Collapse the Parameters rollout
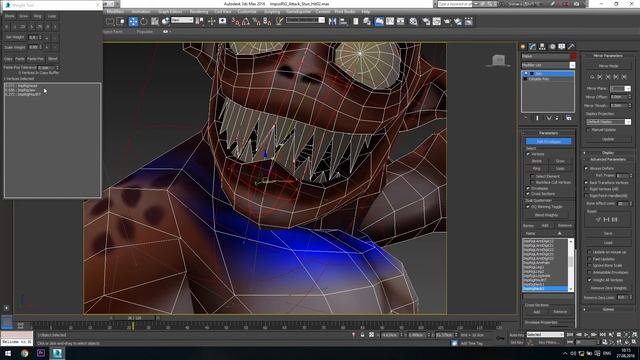The image size is (640, 360). [x=548, y=133]
